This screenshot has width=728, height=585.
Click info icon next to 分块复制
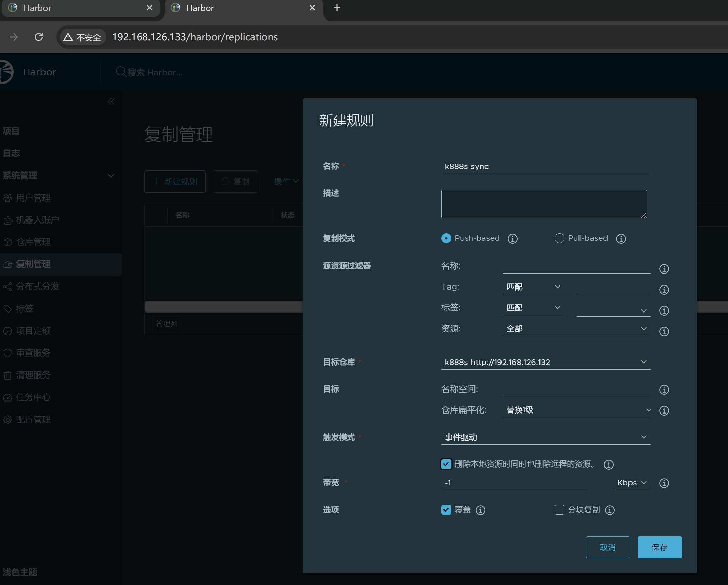610,510
